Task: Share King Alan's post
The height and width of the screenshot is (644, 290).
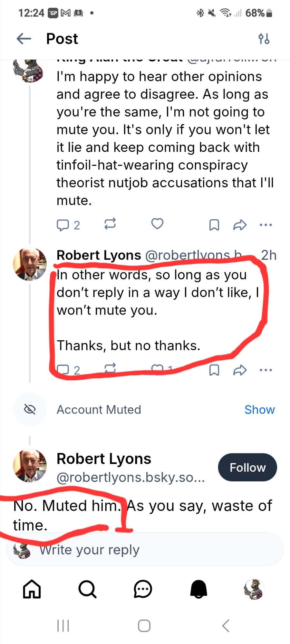Action: click(240, 225)
